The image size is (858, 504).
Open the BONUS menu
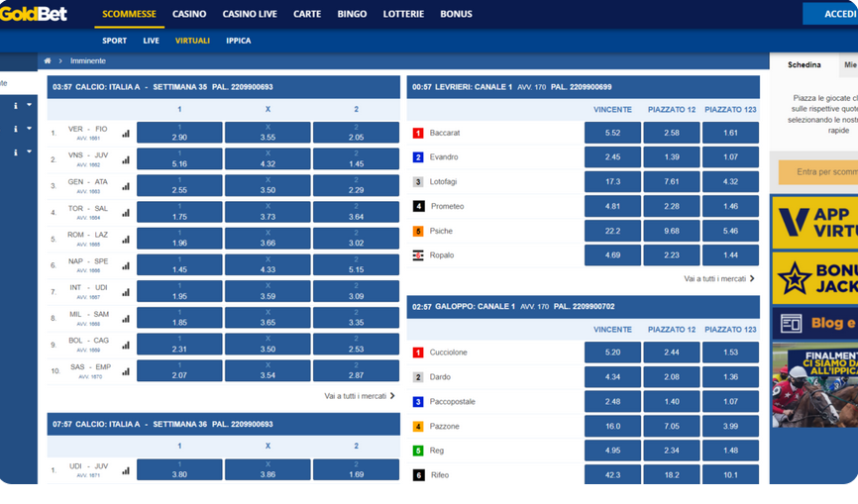(456, 14)
